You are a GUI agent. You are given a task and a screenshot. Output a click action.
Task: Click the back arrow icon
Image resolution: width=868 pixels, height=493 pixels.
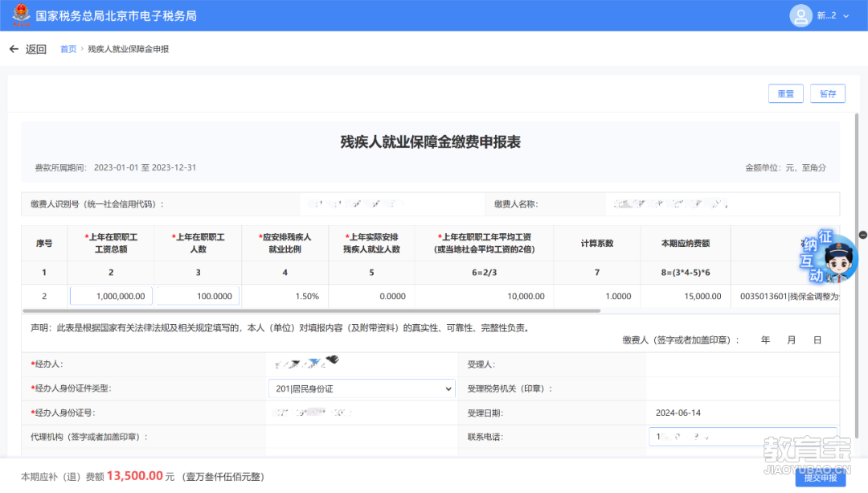click(x=14, y=49)
